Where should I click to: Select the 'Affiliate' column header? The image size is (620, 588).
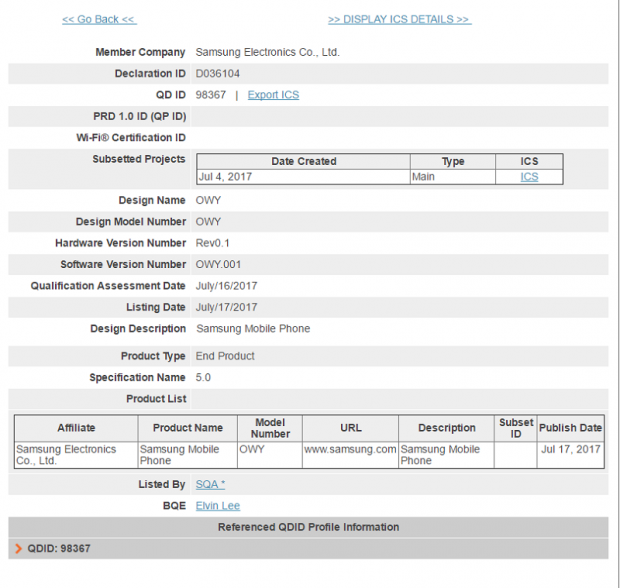(x=76, y=428)
